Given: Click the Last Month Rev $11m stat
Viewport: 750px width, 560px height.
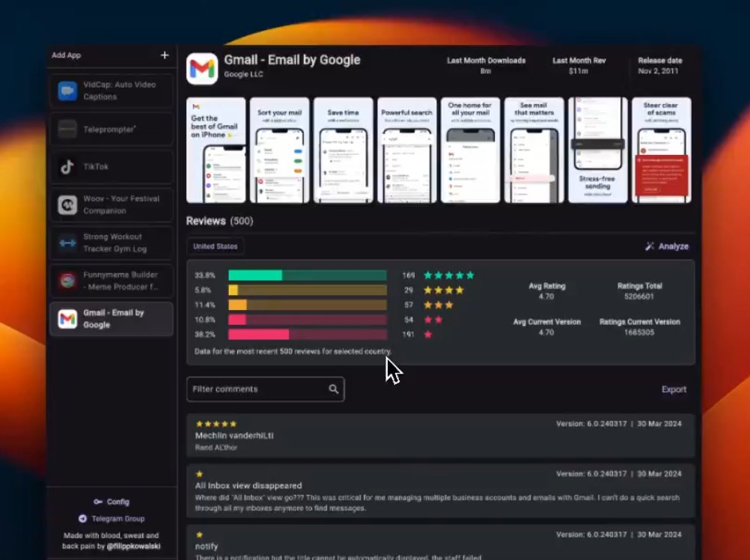Looking at the screenshot, I should point(579,66).
